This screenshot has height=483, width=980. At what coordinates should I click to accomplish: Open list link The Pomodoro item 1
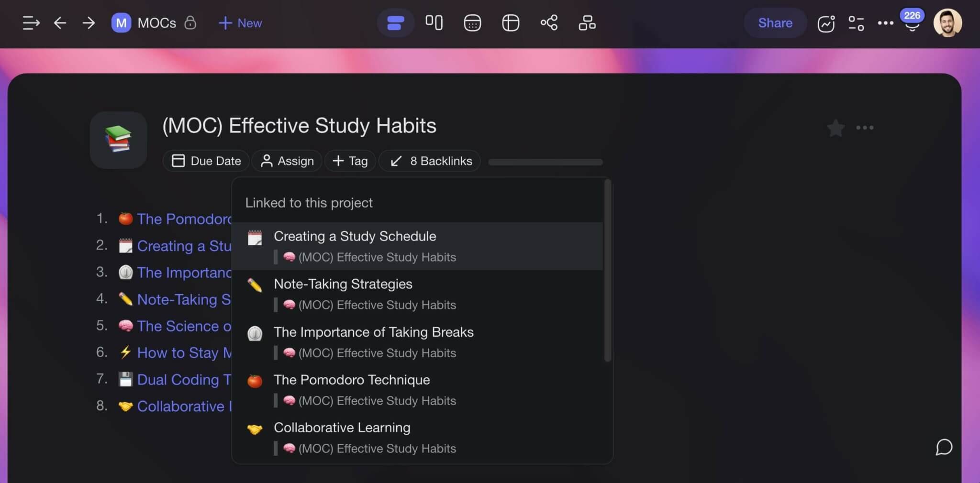click(x=184, y=219)
